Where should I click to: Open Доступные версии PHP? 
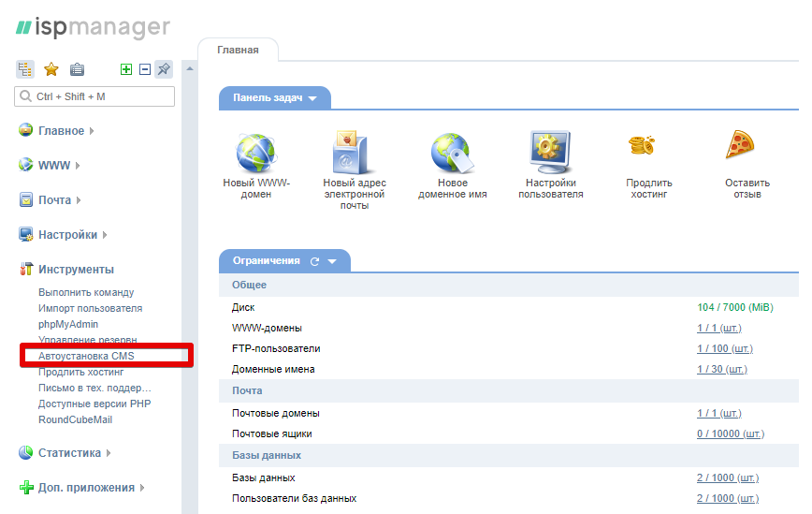[x=94, y=404]
